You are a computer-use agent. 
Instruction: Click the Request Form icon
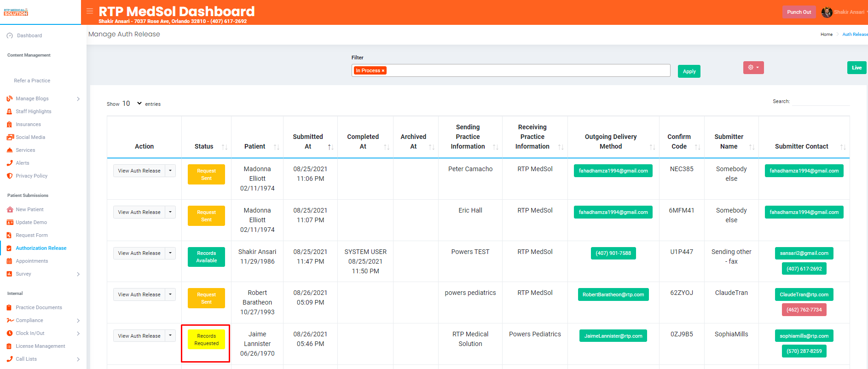pyautogui.click(x=10, y=235)
